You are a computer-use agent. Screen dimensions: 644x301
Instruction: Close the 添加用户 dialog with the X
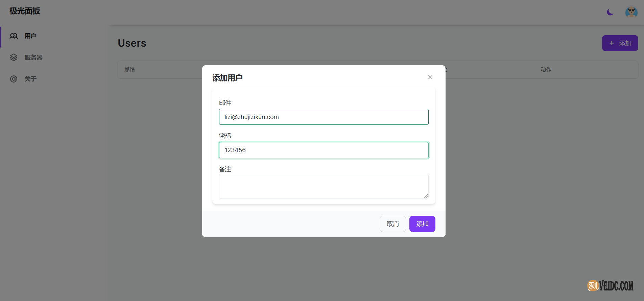(430, 77)
